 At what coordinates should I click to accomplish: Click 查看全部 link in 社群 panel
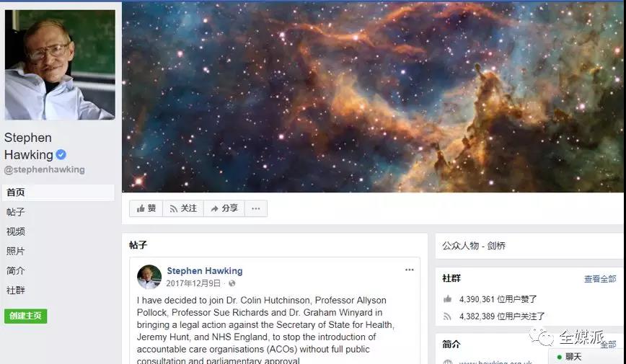[600, 279]
